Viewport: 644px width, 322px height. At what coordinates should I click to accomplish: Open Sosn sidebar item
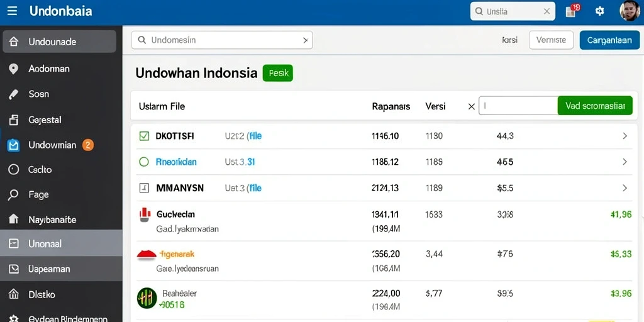click(61, 94)
